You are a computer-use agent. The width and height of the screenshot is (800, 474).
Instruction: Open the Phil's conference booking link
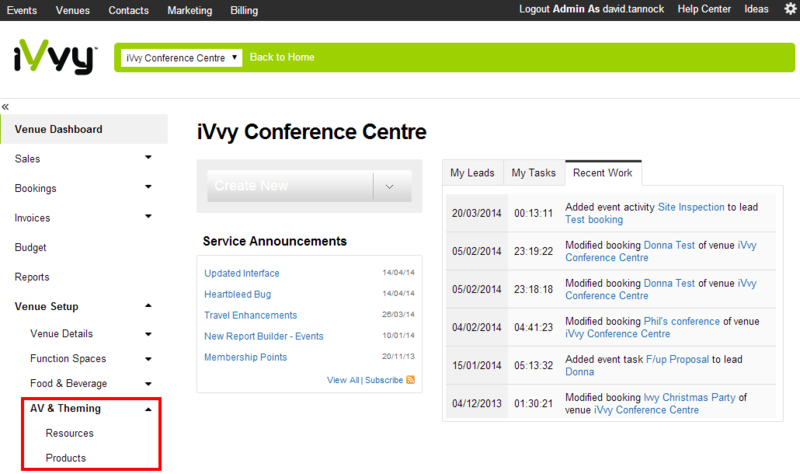pos(682,321)
